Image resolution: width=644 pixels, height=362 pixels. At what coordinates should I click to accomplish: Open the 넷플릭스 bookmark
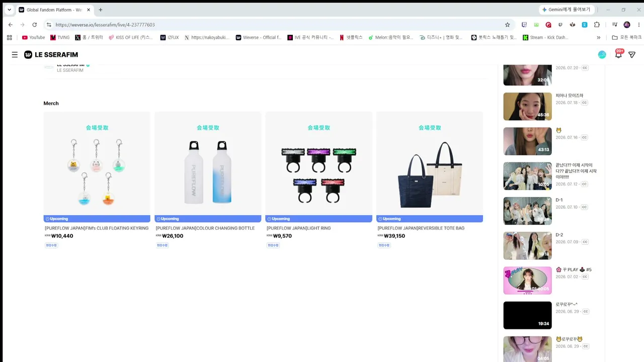click(351, 37)
